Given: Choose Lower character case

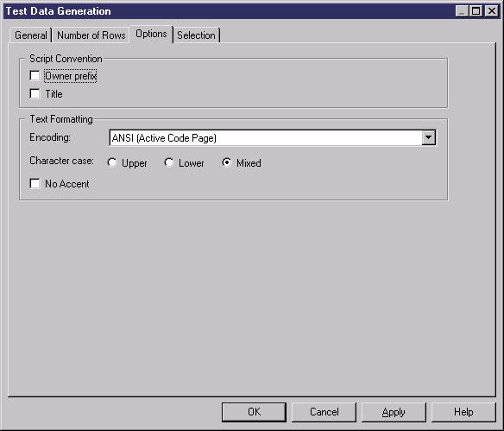Looking at the screenshot, I should [x=169, y=162].
